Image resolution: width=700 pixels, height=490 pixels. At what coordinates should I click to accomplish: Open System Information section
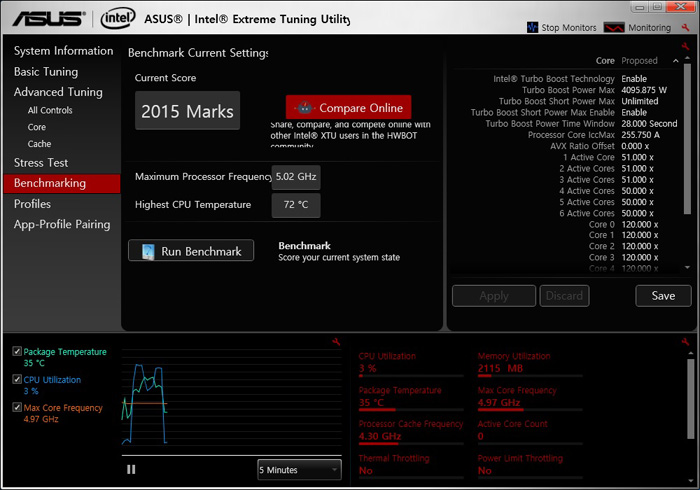[x=63, y=51]
